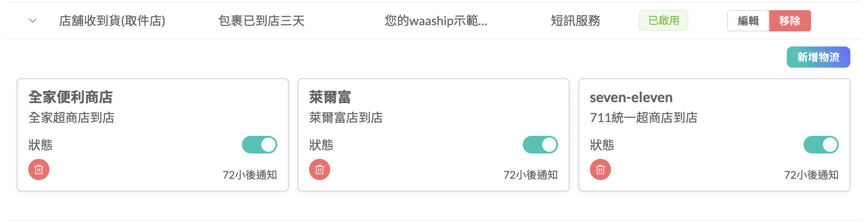Remove seven-eleven logistics via trash icon
Viewport: 868px width, 223px height.
coord(600,170)
